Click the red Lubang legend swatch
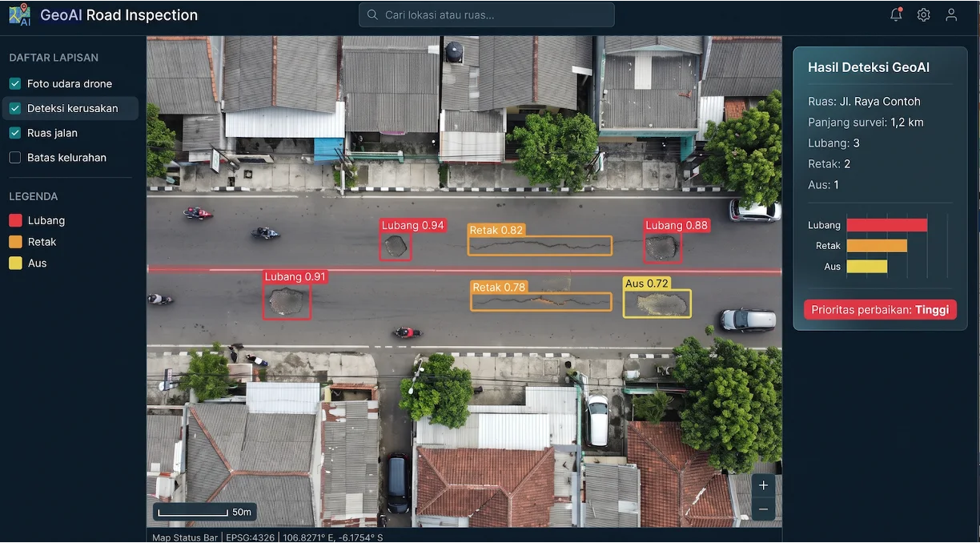 15,220
